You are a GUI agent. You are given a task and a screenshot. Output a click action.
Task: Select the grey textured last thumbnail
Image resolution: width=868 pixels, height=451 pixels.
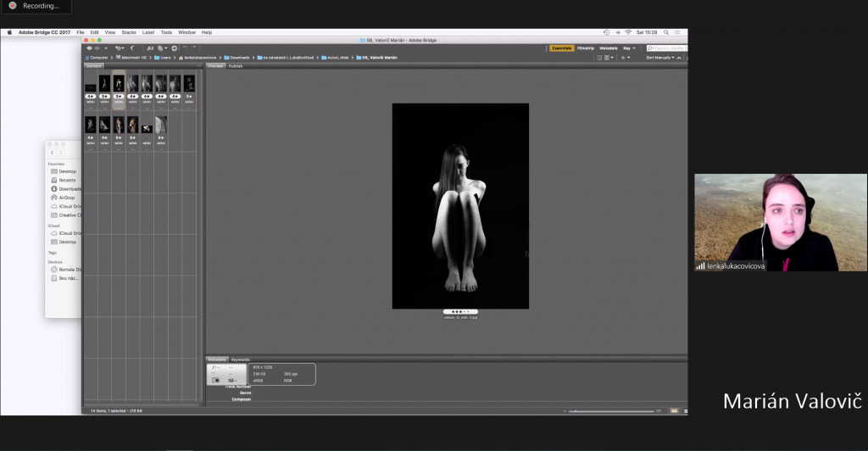click(x=160, y=125)
